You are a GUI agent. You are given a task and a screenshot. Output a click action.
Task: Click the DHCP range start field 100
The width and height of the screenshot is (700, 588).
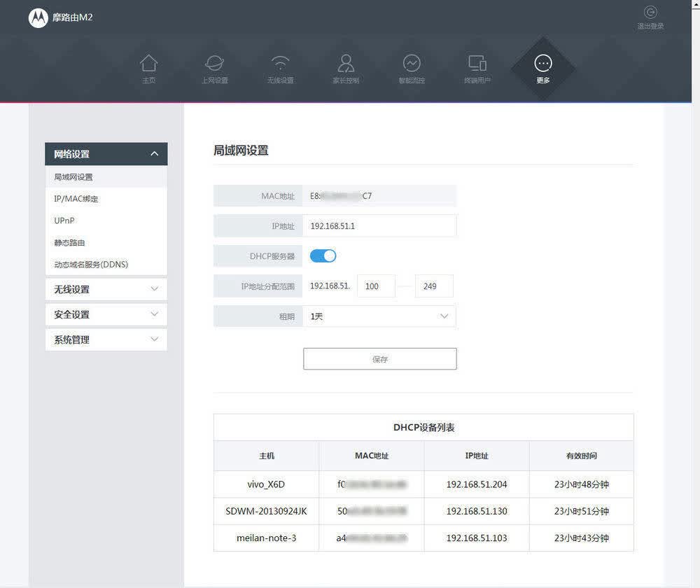[x=376, y=286]
